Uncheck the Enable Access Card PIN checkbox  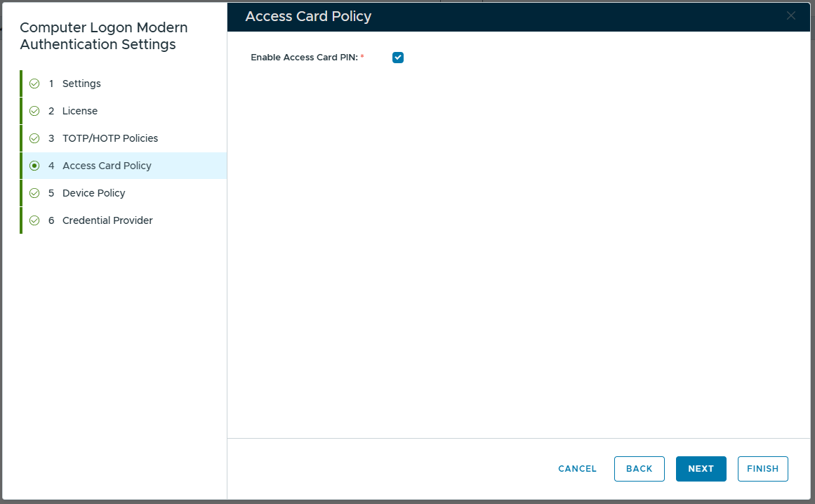[398, 58]
